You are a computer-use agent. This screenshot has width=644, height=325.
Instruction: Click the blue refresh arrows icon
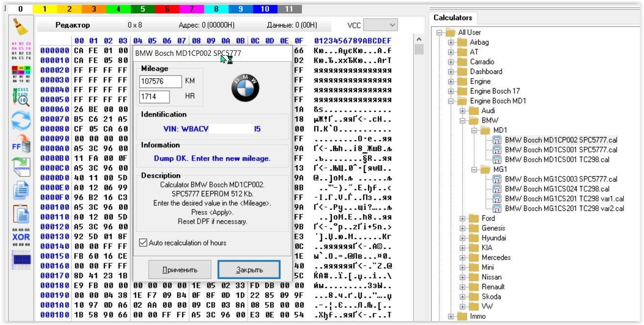(x=21, y=120)
